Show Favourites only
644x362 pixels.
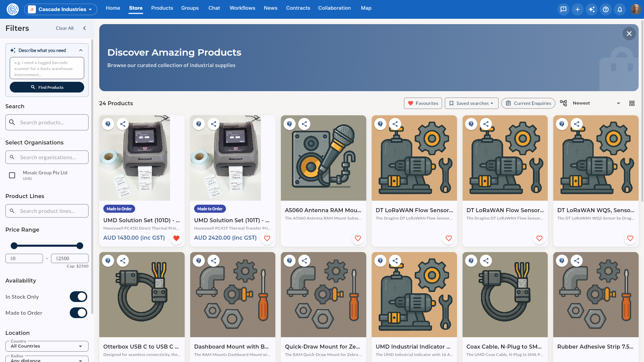[423, 103]
